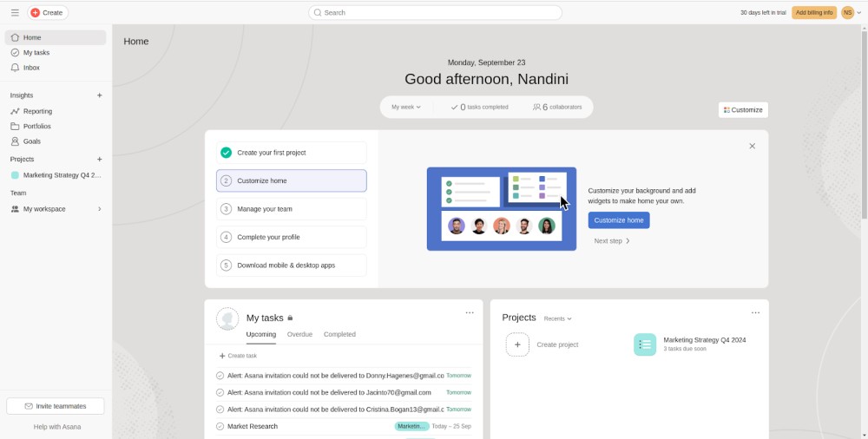Click the hamburger menu icon to collapse sidebar
The width and height of the screenshot is (868, 439).
pyautogui.click(x=15, y=13)
